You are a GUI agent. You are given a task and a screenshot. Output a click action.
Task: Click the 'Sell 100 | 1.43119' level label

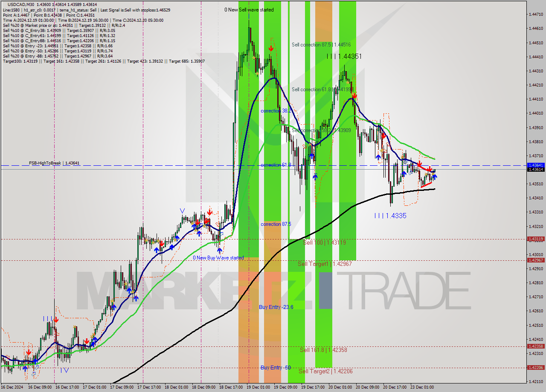click(x=324, y=242)
